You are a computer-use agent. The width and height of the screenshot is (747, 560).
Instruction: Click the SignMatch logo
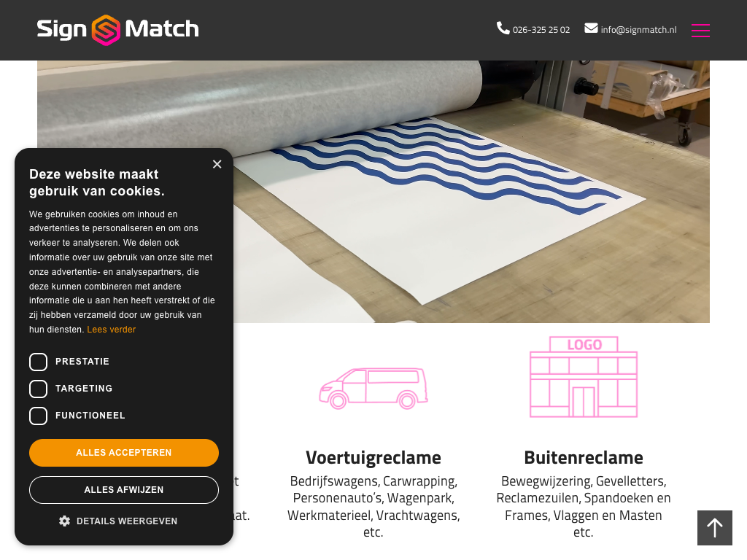coord(117,29)
